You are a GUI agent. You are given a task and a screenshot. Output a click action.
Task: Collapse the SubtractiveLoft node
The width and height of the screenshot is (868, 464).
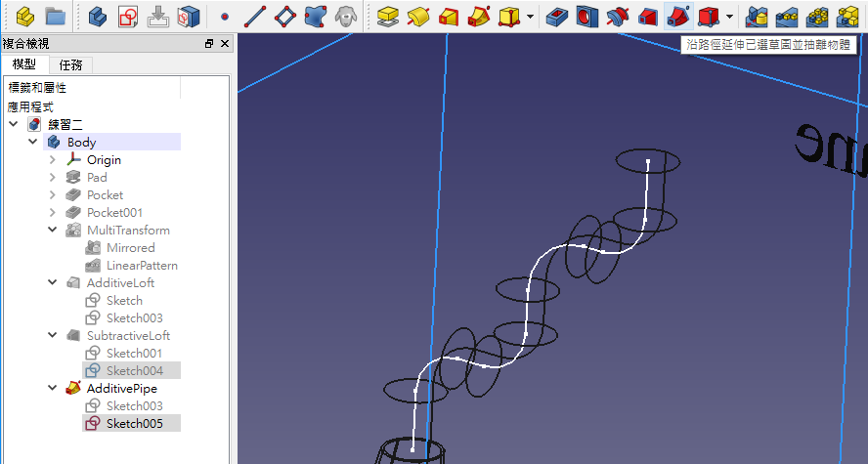[53, 336]
